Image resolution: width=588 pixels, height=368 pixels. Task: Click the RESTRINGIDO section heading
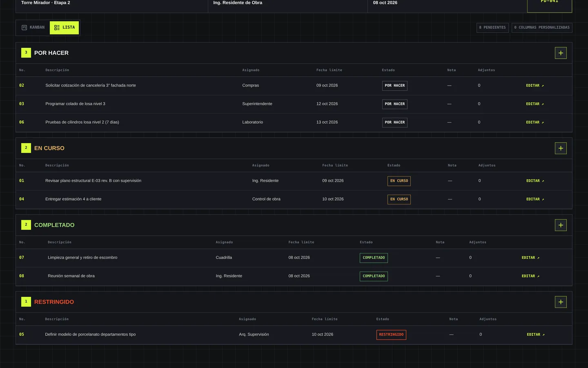click(54, 302)
